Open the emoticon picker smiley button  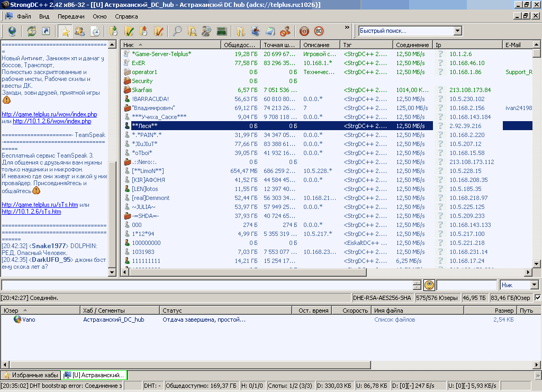(429, 285)
